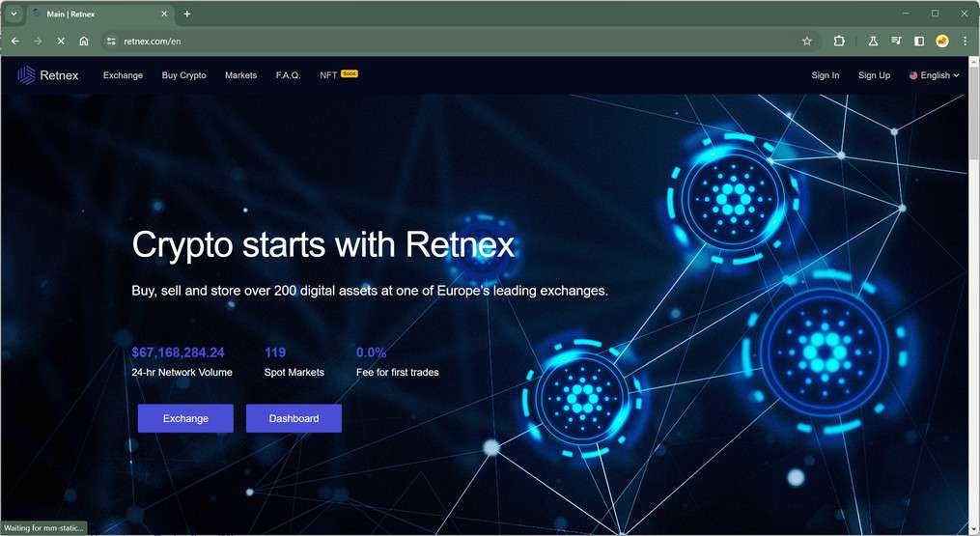Click the 0.0% fee value
The width and height of the screenshot is (980, 536).
(372, 353)
